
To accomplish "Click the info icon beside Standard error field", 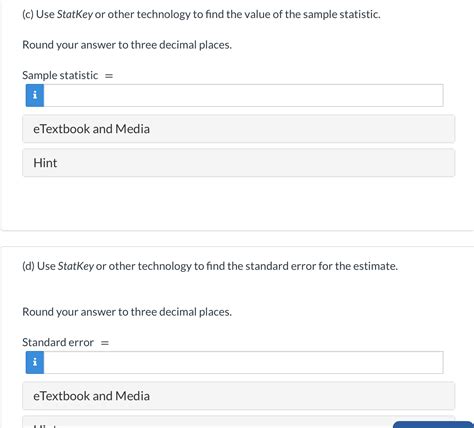I will [x=35, y=362].
